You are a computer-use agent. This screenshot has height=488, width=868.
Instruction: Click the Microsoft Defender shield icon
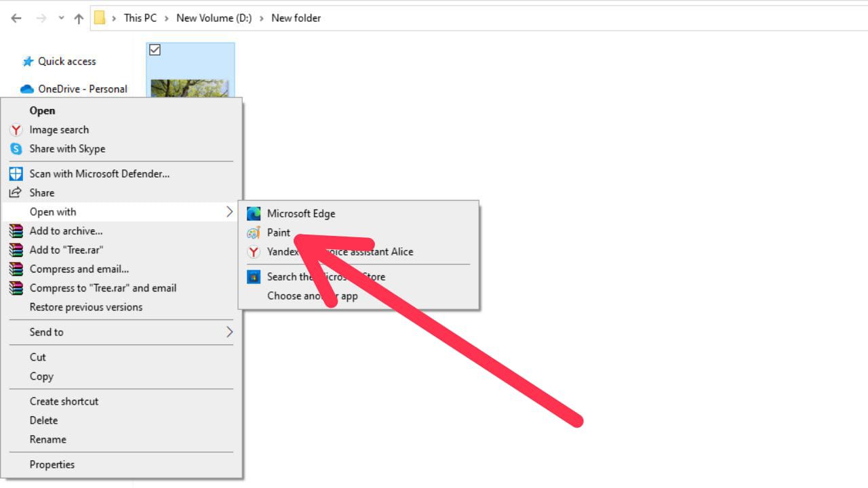pos(16,174)
